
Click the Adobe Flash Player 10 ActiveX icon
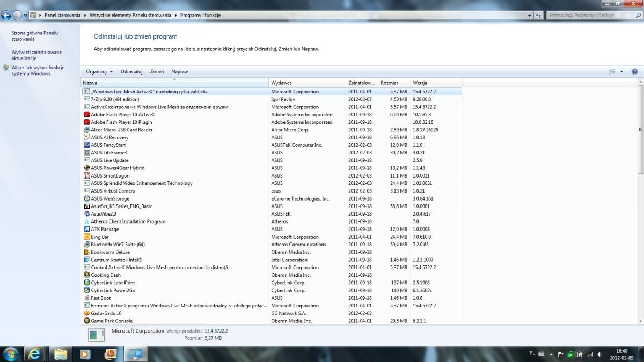click(86, 114)
